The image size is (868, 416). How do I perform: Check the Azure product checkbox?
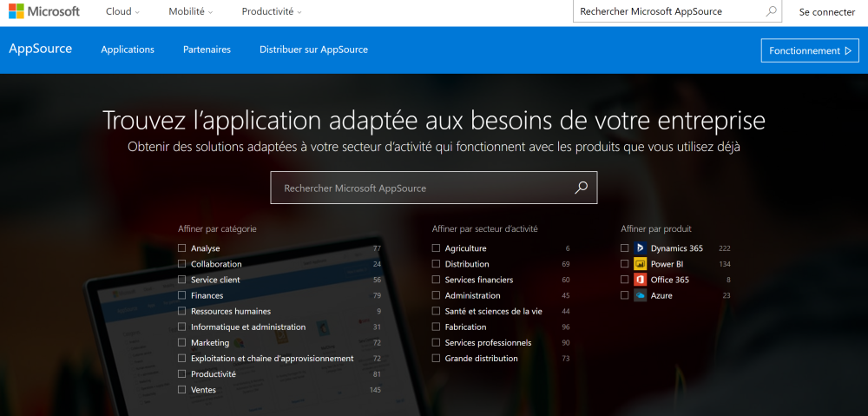point(624,295)
